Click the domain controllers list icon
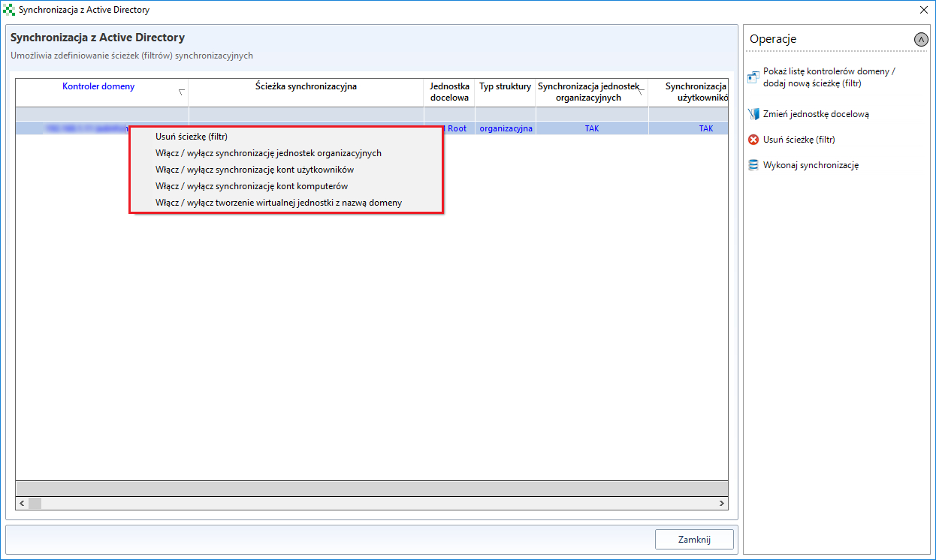Screen dimensions: 936x560 click(x=753, y=77)
